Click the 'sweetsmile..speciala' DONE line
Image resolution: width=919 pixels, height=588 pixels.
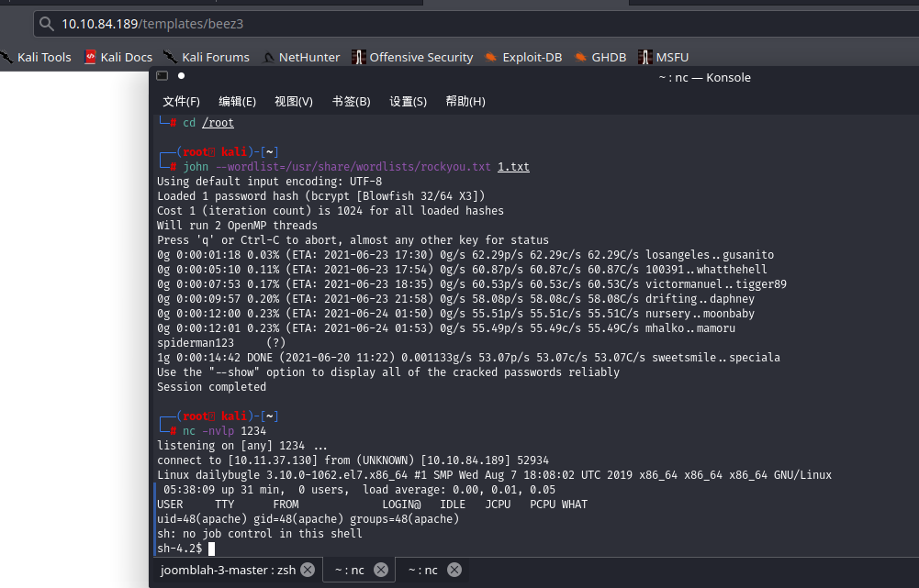(x=468, y=357)
